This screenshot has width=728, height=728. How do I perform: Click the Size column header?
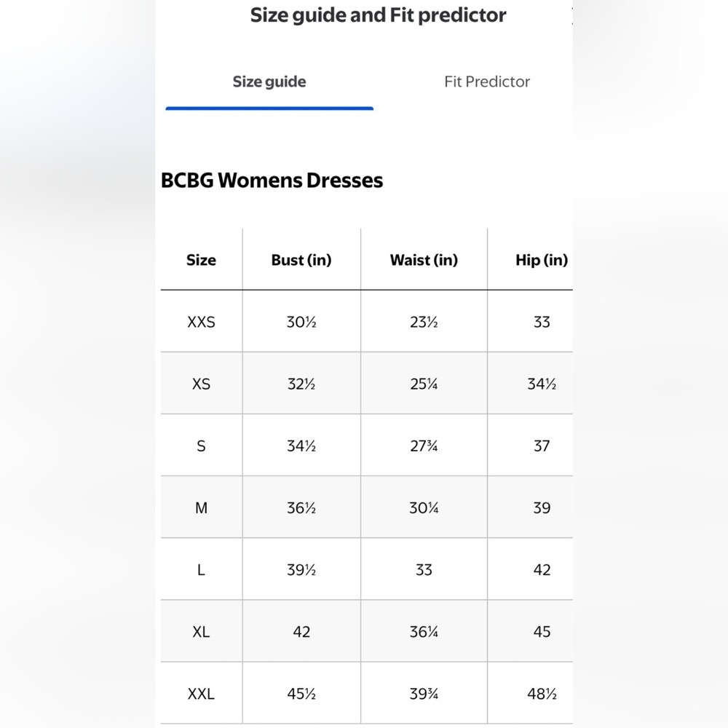tap(201, 260)
